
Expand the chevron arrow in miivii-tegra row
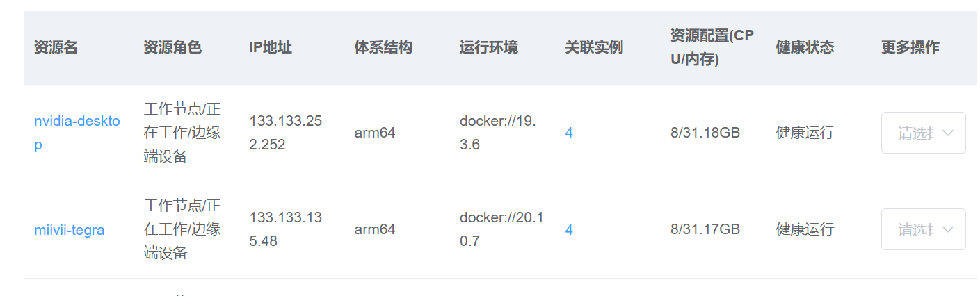(947, 230)
